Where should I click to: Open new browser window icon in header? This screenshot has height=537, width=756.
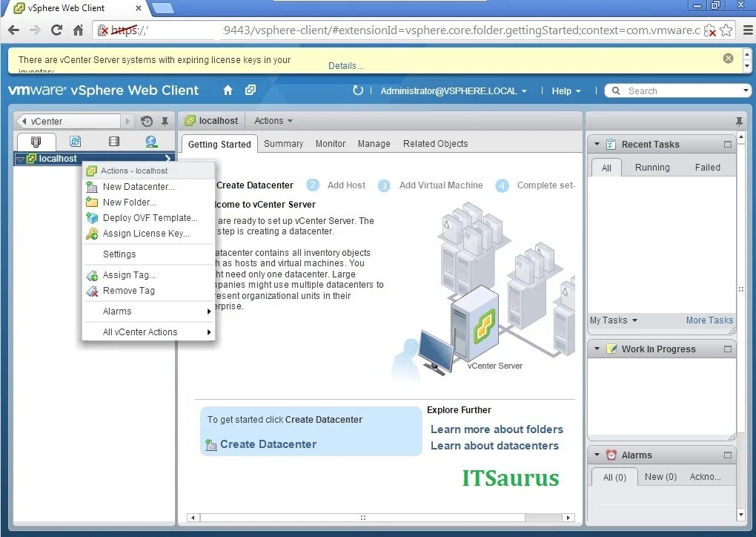pos(251,90)
